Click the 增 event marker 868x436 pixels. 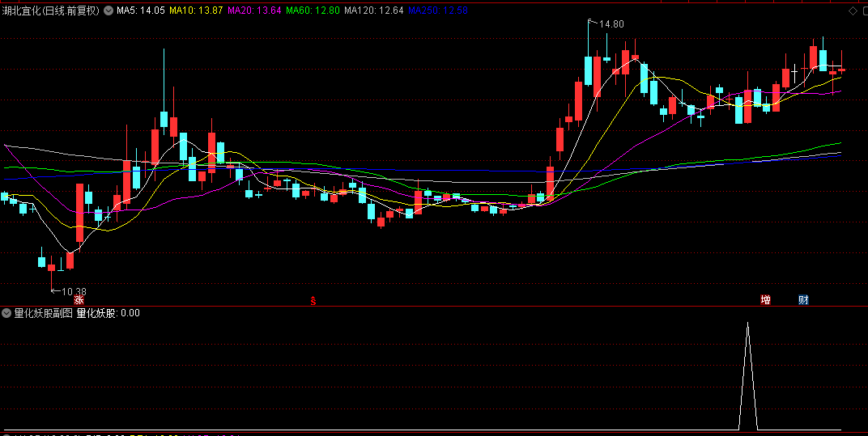point(766,300)
